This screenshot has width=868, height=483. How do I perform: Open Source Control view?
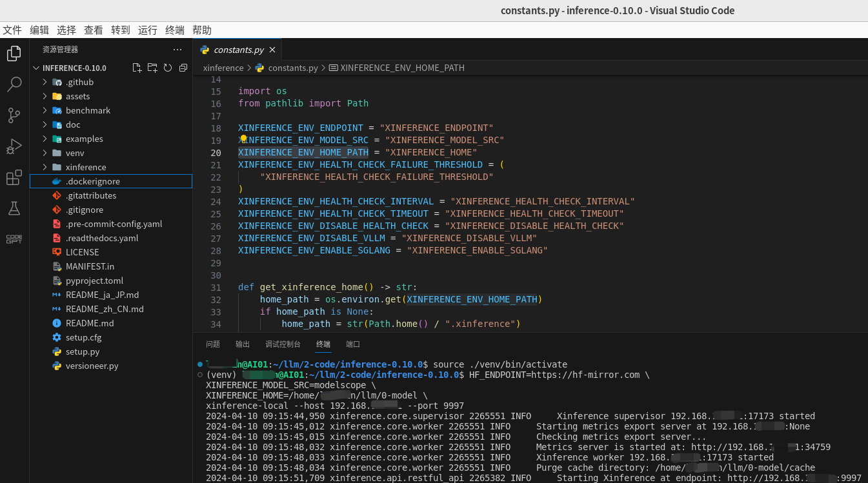pos(14,115)
